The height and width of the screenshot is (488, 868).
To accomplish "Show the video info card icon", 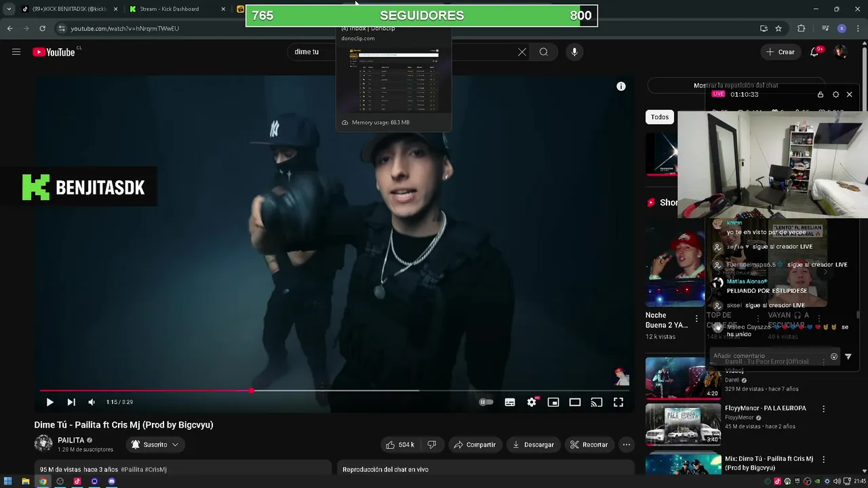I will coord(621,86).
